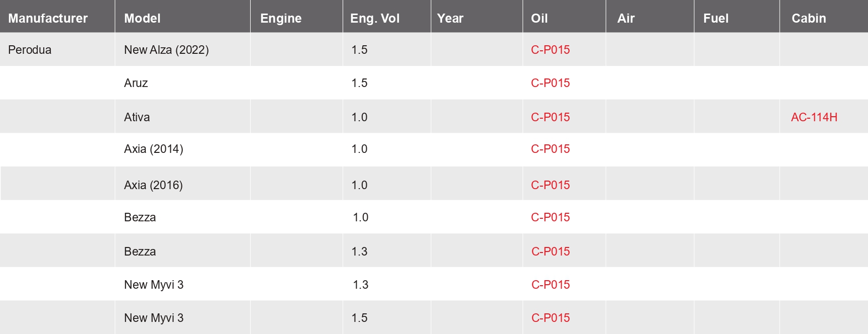Open C-P015 link in Axia (2016) row

coord(550,185)
